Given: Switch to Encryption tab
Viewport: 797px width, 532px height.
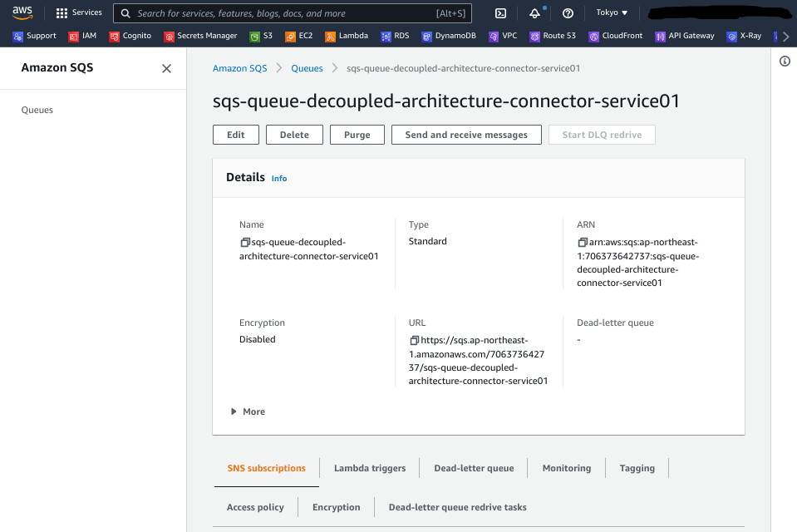Looking at the screenshot, I should [x=336, y=507].
